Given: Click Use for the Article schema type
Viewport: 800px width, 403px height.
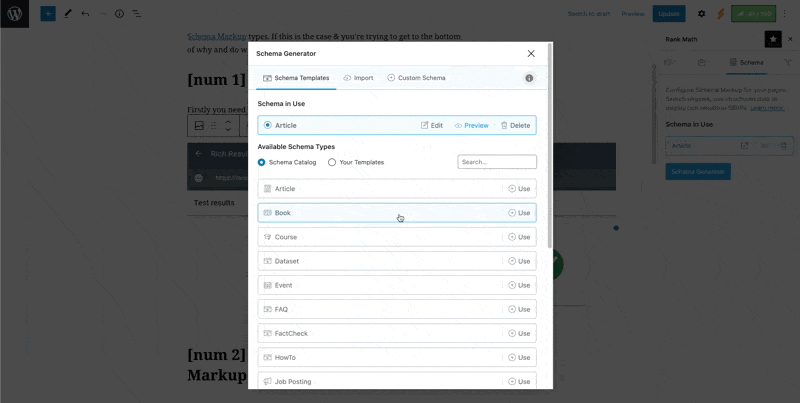Looking at the screenshot, I should click(519, 189).
